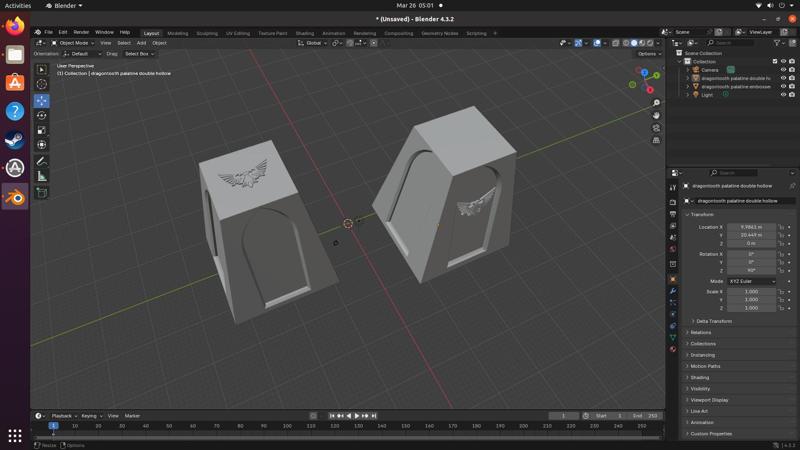The height and width of the screenshot is (450, 800).
Task: Open the World properties tab
Action: click(673, 249)
